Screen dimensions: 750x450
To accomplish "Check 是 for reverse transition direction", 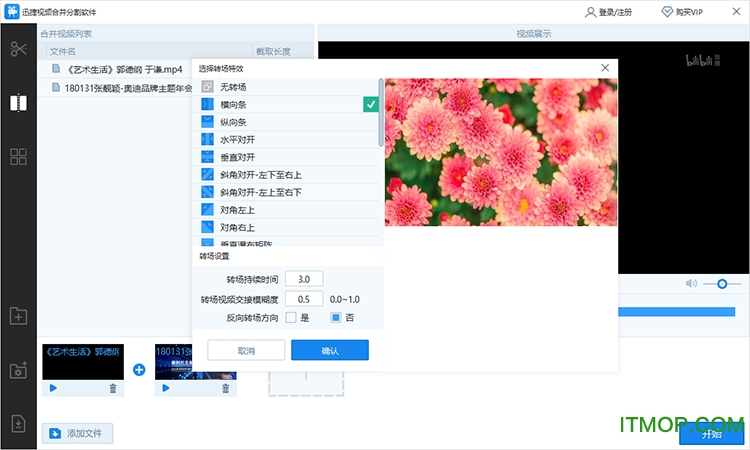I will coord(291,318).
